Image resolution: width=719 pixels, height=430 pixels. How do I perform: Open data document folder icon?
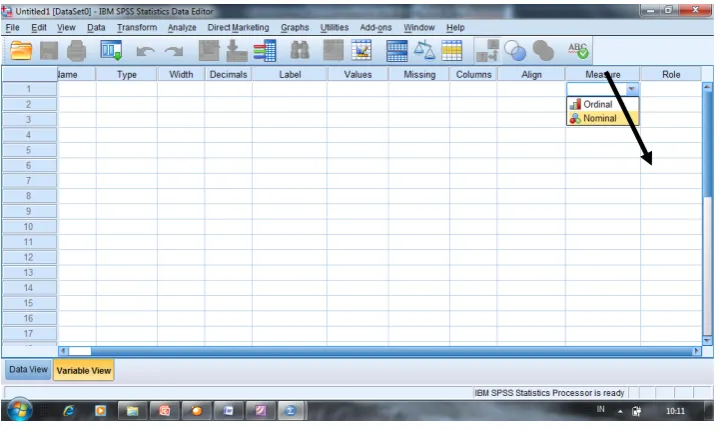pyautogui.click(x=21, y=50)
